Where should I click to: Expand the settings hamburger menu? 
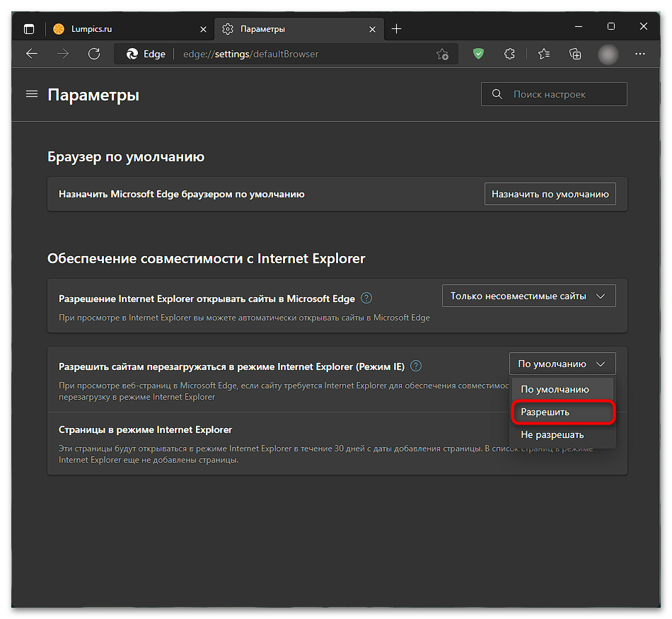click(32, 94)
